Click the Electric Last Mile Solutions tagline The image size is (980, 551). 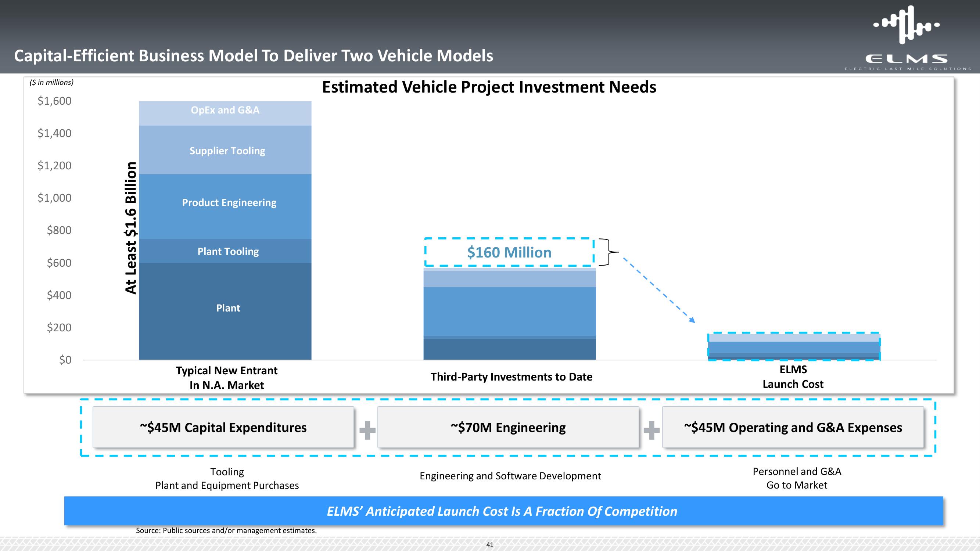tap(908, 69)
